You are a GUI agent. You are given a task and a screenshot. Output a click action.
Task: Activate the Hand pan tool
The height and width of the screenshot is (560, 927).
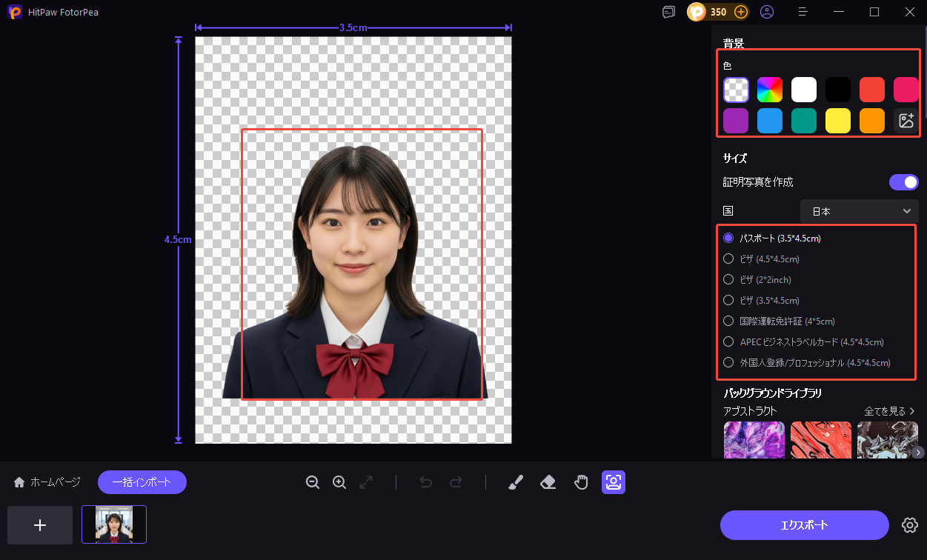582,482
